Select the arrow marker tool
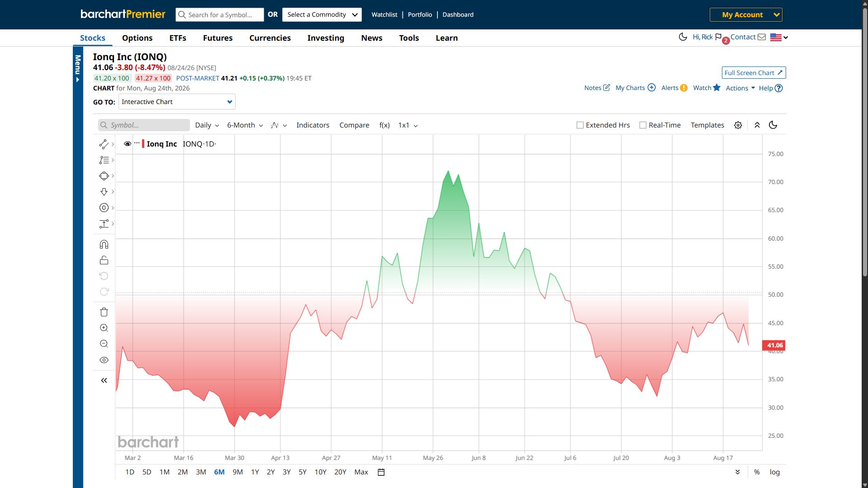The width and height of the screenshot is (868, 488). (104, 192)
